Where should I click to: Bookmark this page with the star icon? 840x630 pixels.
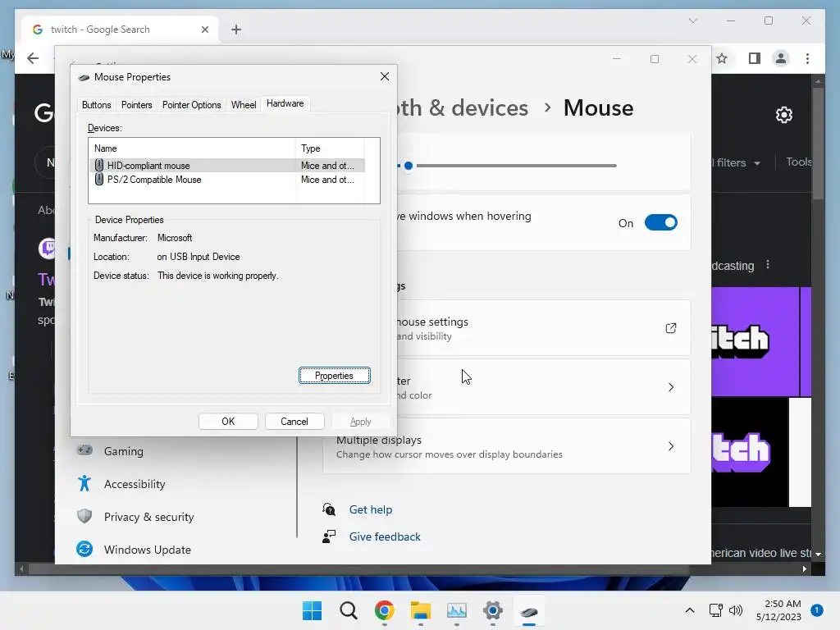point(722,58)
